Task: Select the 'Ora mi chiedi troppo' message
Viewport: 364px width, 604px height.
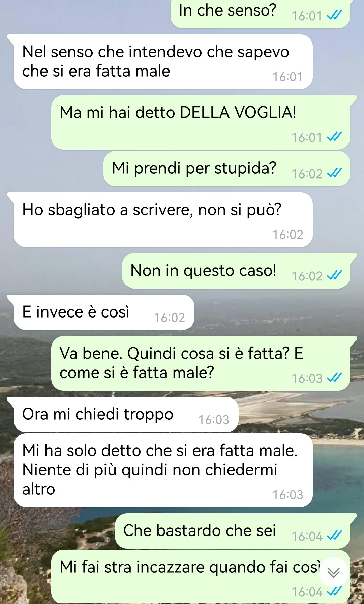Action: pos(126,414)
